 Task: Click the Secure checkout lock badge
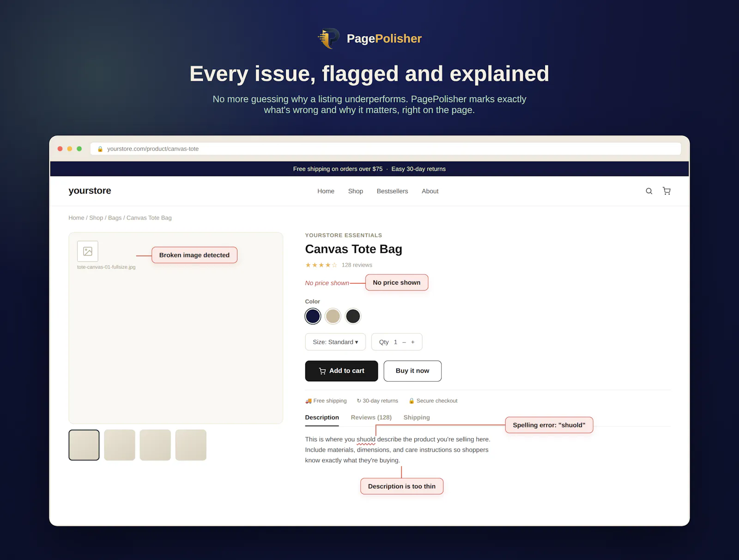coord(433,401)
